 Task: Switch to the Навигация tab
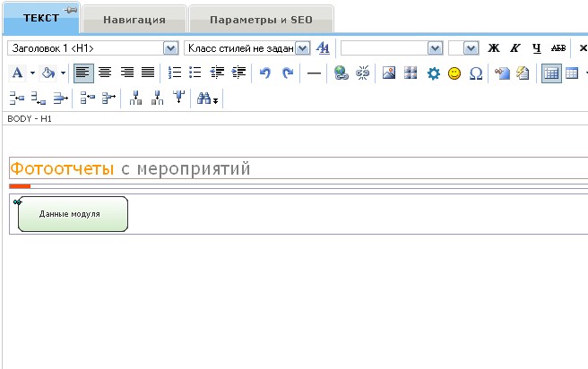(x=134, y=19)
